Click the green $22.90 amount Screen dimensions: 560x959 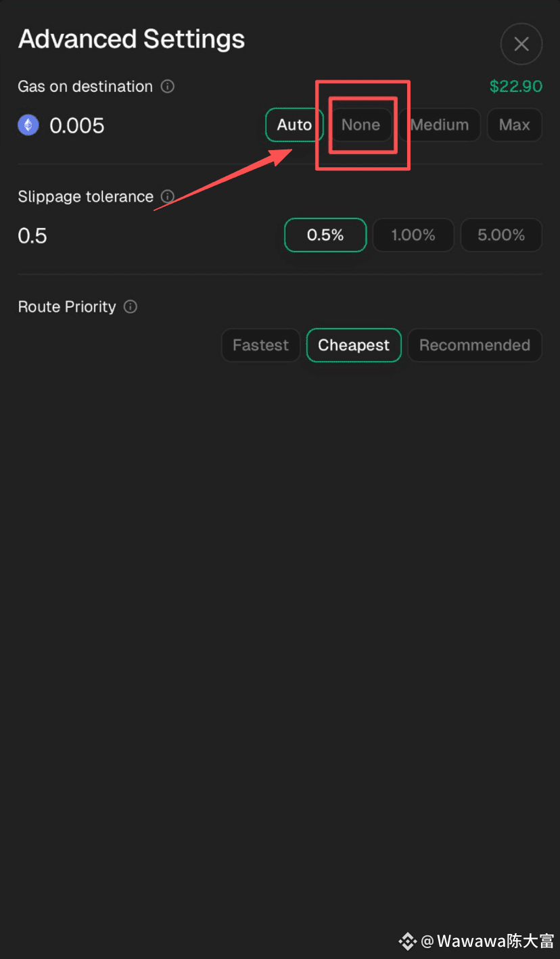click(516, 87)
